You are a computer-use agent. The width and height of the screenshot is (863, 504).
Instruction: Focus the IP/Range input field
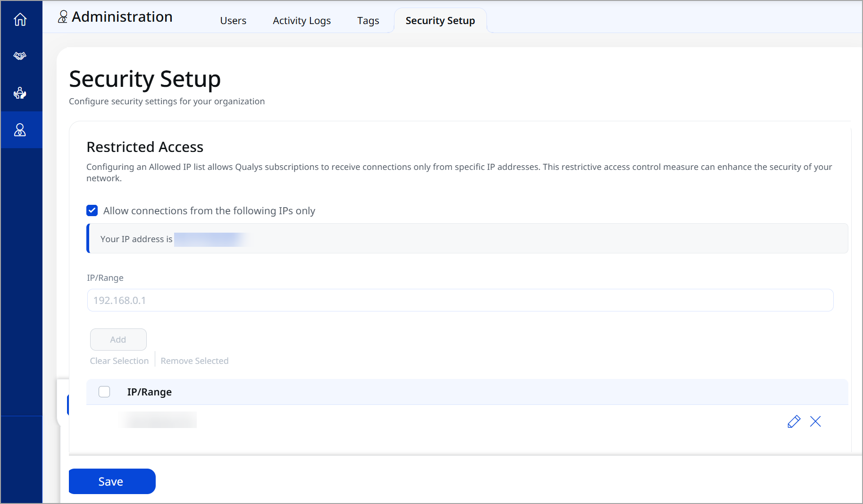[x=460, y=300]
